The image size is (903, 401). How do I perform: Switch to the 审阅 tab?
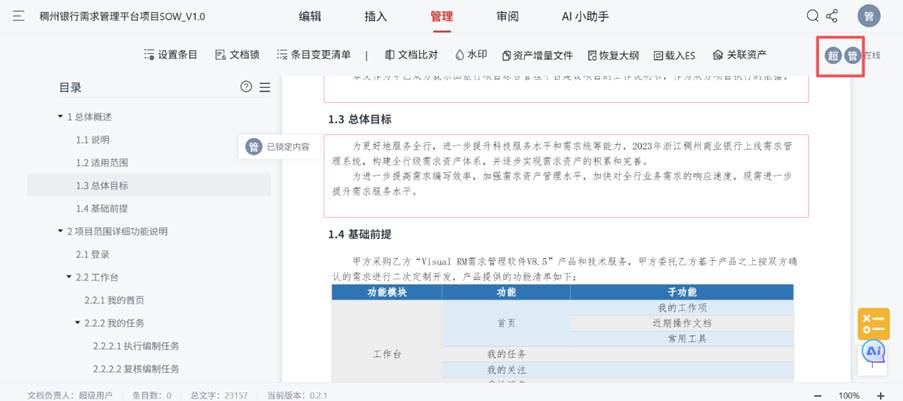click(x=507, y=16)
